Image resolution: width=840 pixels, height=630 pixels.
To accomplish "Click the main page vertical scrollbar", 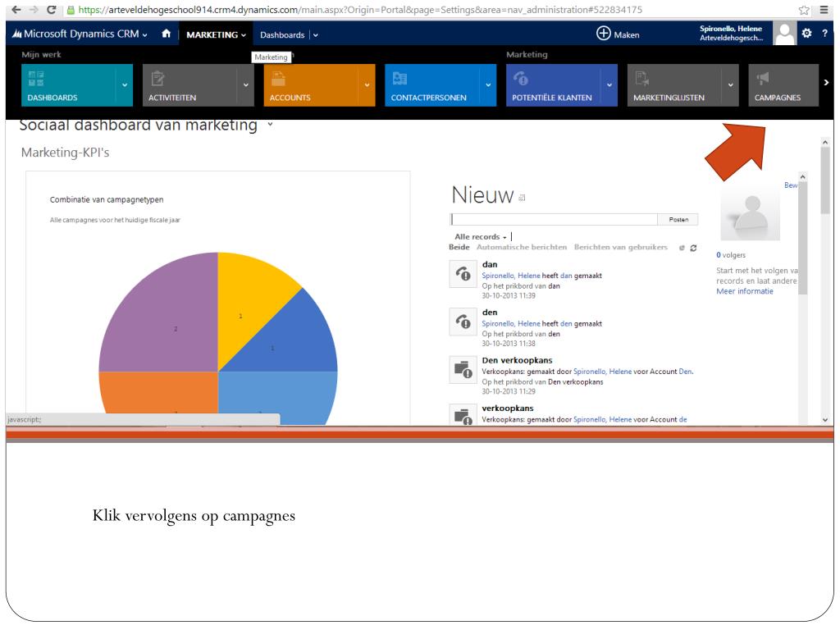I will (x=825, y=281).
